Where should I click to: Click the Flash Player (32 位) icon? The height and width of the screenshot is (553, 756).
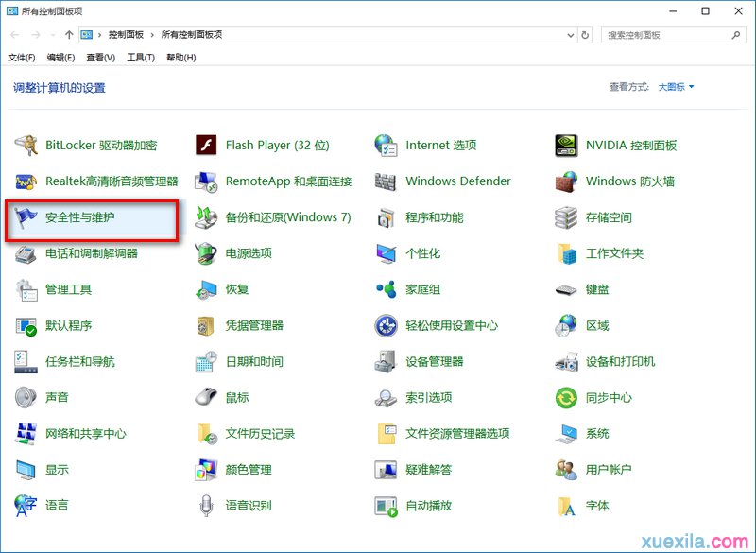pyautogui.click(x=206, y=146)
